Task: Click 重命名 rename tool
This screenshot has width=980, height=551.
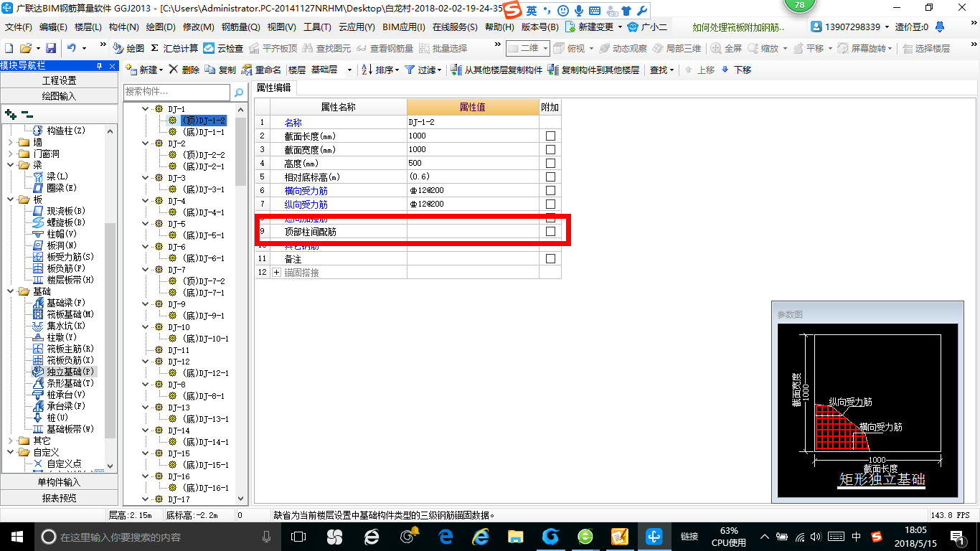Action: (262, 70)
